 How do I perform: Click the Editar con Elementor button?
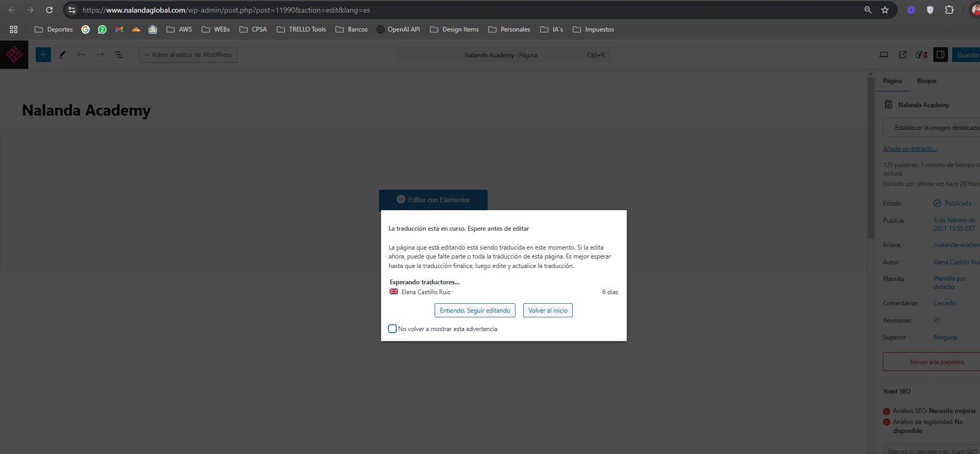[x=433, y=200]
